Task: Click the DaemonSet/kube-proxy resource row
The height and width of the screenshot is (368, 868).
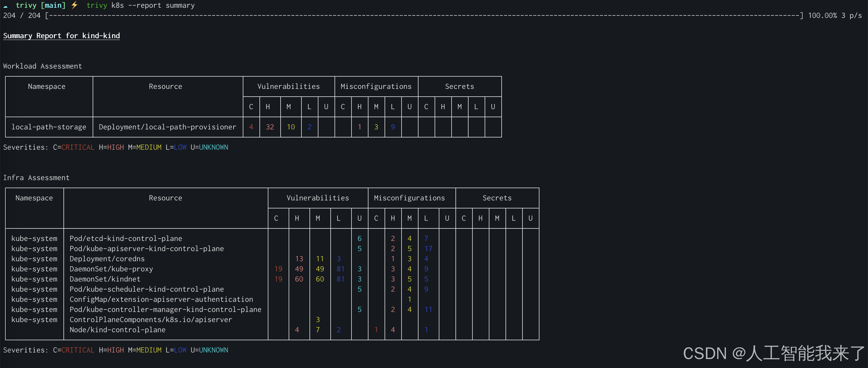Action: pyautogui.click(x=111, y=269)
